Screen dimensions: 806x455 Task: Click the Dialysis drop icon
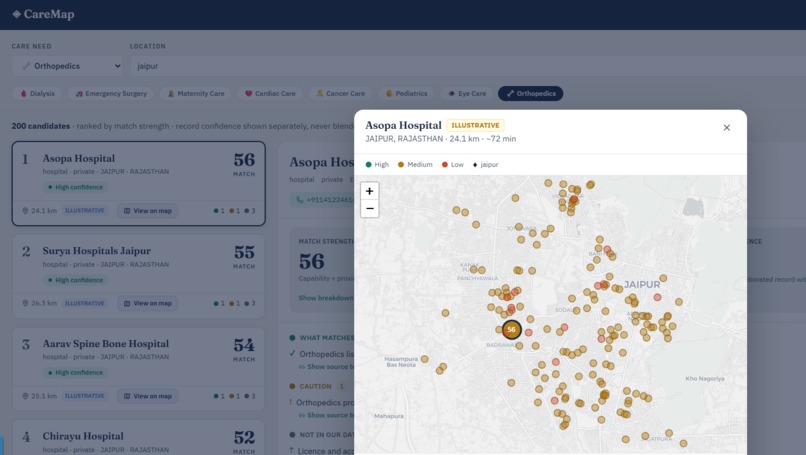point(23,94)
